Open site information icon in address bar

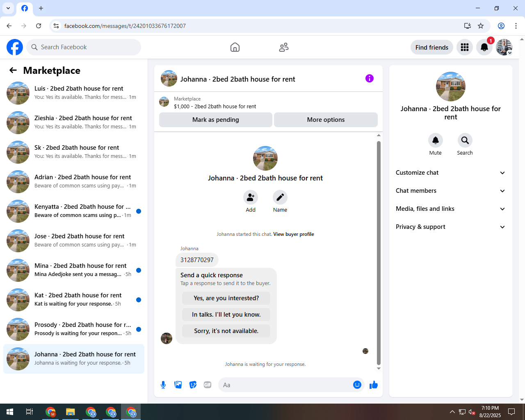pos(57,26)
